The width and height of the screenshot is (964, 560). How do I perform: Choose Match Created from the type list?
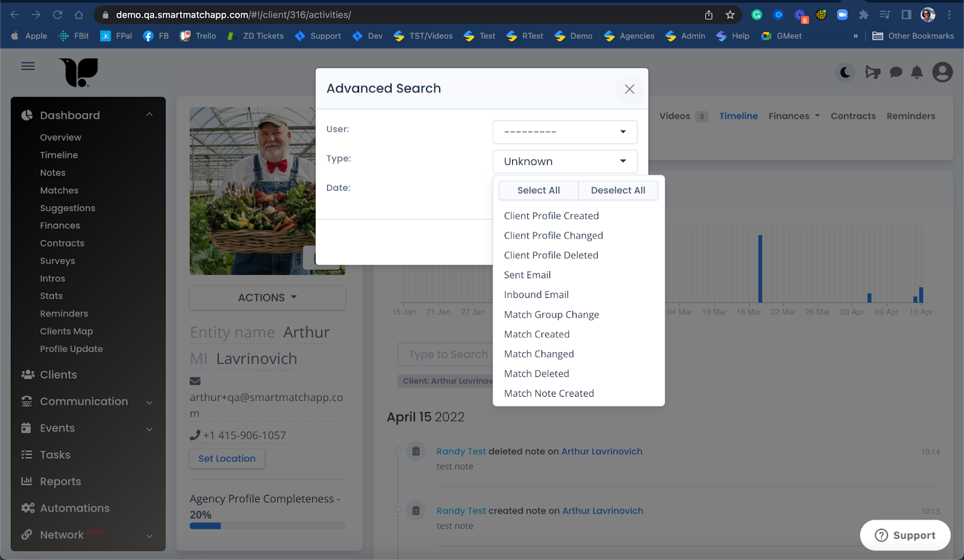point(536,334)
